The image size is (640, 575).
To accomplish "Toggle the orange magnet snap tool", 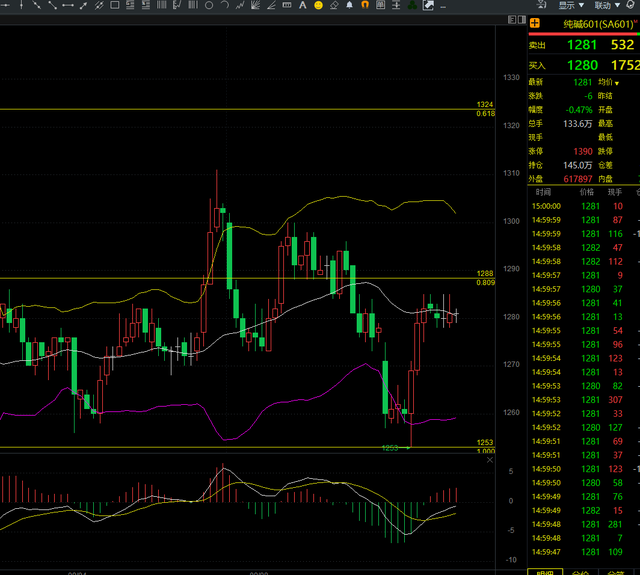I will pyautogui.click(x=365, y=5).
